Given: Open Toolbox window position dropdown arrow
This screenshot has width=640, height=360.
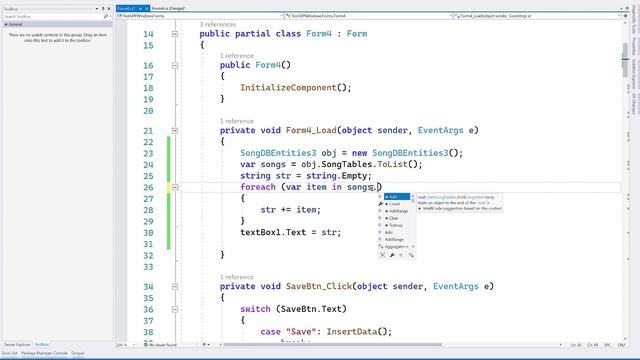Looking at the screenshot, I should 97,9.
